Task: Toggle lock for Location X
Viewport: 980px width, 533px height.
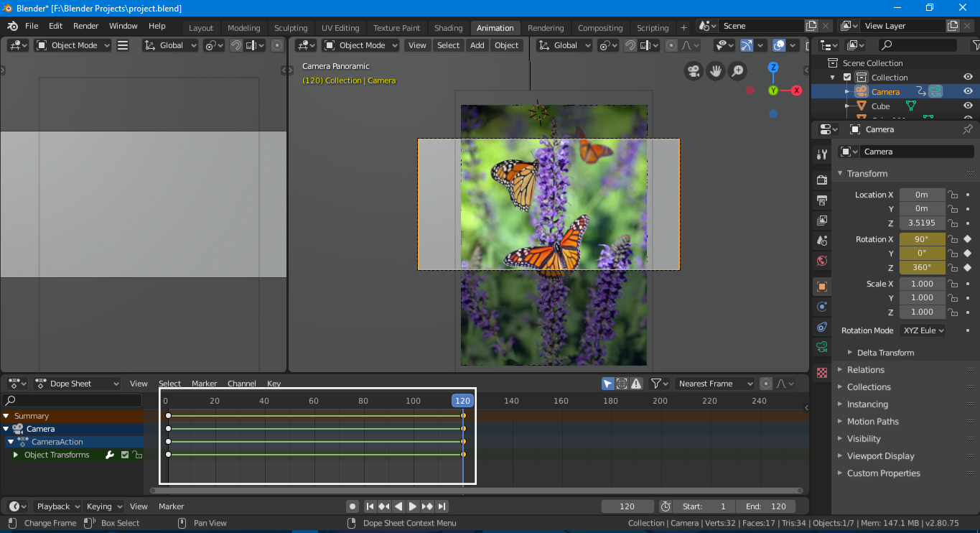Action: 952,195
